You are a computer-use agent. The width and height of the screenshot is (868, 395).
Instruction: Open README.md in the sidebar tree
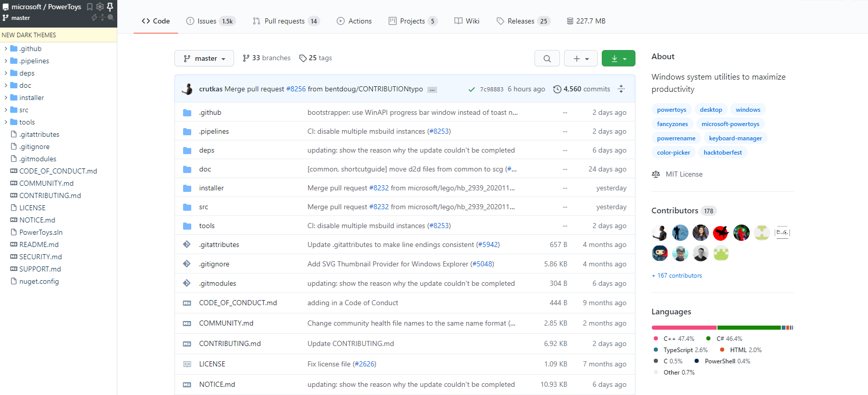point(39,244)
